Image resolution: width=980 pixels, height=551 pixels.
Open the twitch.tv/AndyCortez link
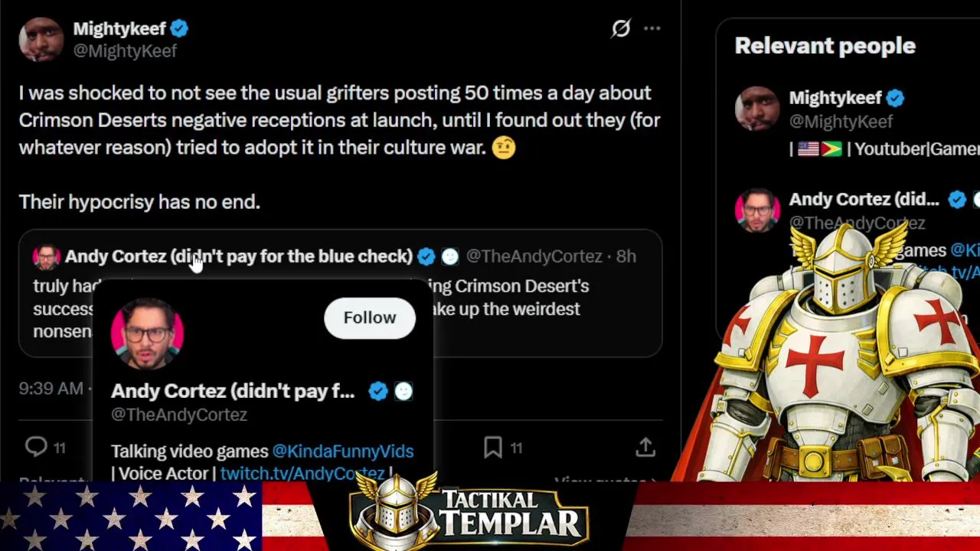click(302, 473)
